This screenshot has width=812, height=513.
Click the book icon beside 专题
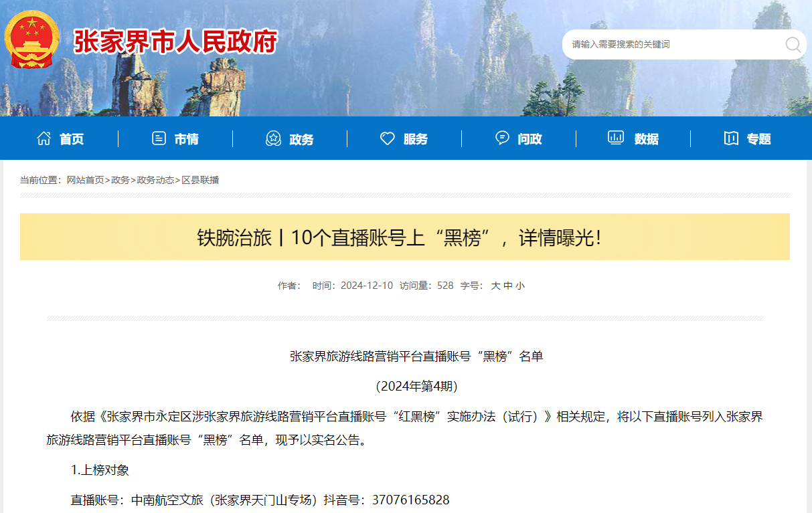(x=731, y=138)
